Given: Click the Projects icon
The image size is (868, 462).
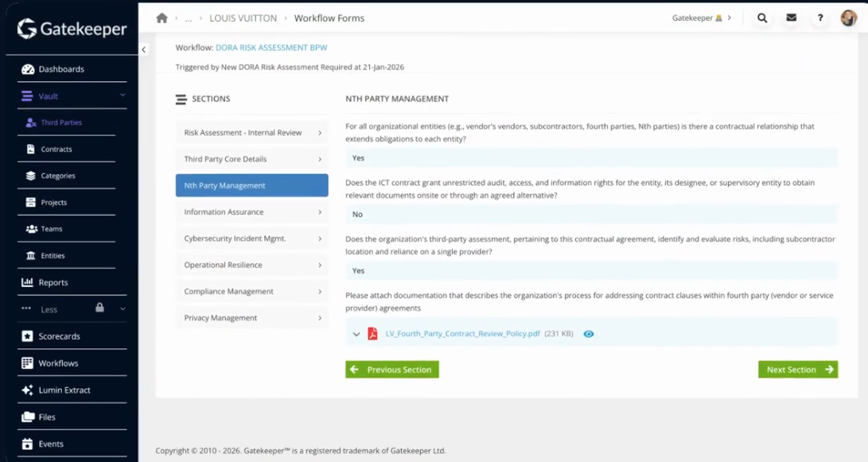Looking at the screenshot, I should click(30, 202).
